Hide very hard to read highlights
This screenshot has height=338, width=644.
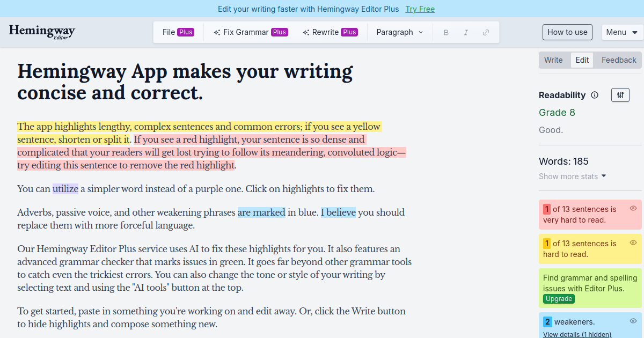[x=633, y=208]
